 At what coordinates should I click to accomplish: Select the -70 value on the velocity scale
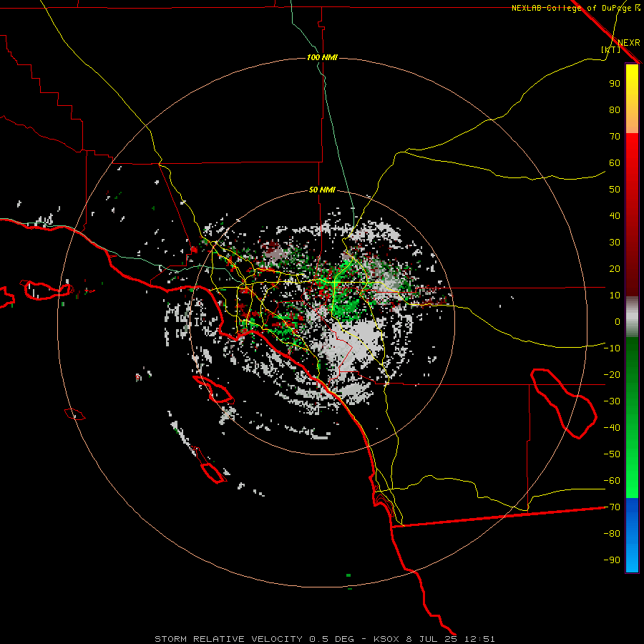click(x=612, y=507)
